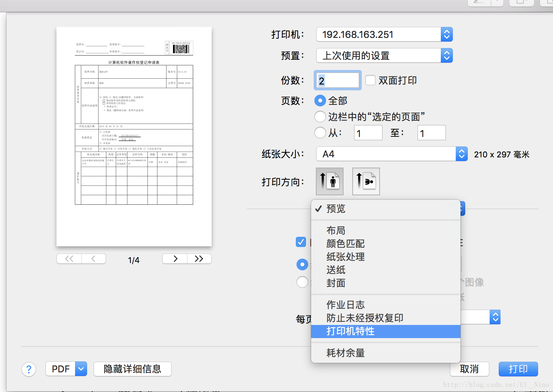The width and height of the screenshot is (553, 392).
Task: Click the 份数 copies input field
Action: click(338, 80)
